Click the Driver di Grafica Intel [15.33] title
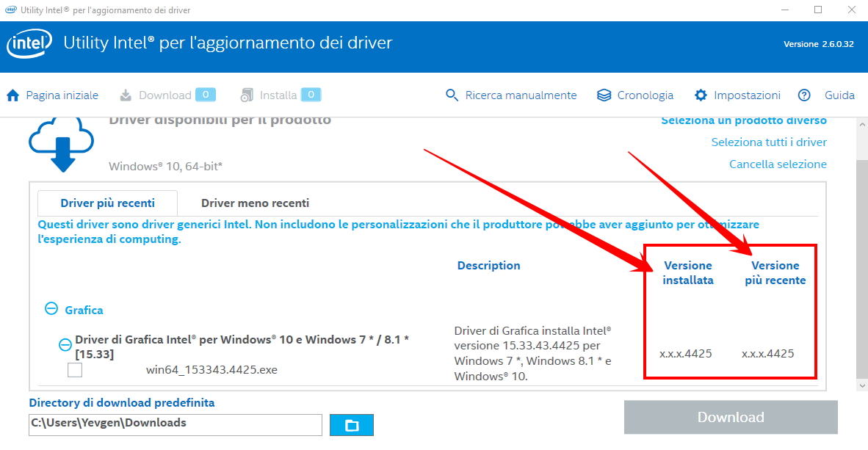The width and height of the screenshot is (868, 450). pos(242,346)
